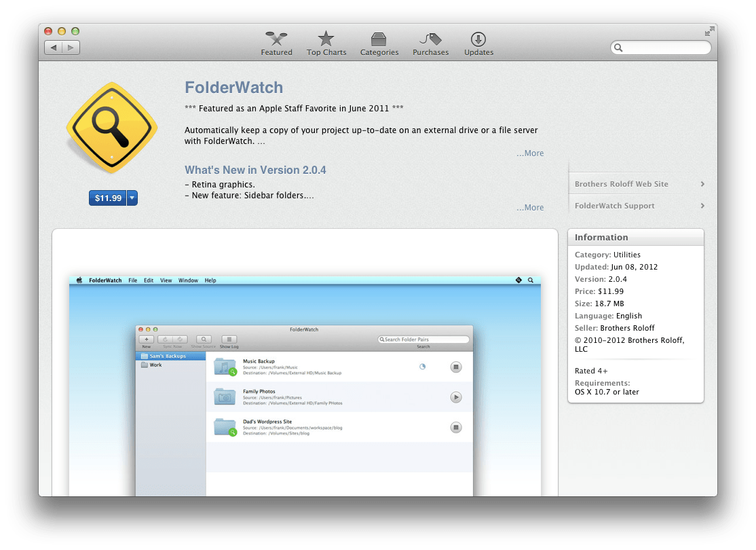Click the Music Backup row title
The height and width of the screenshot is (550, 756).
[259, 361]
